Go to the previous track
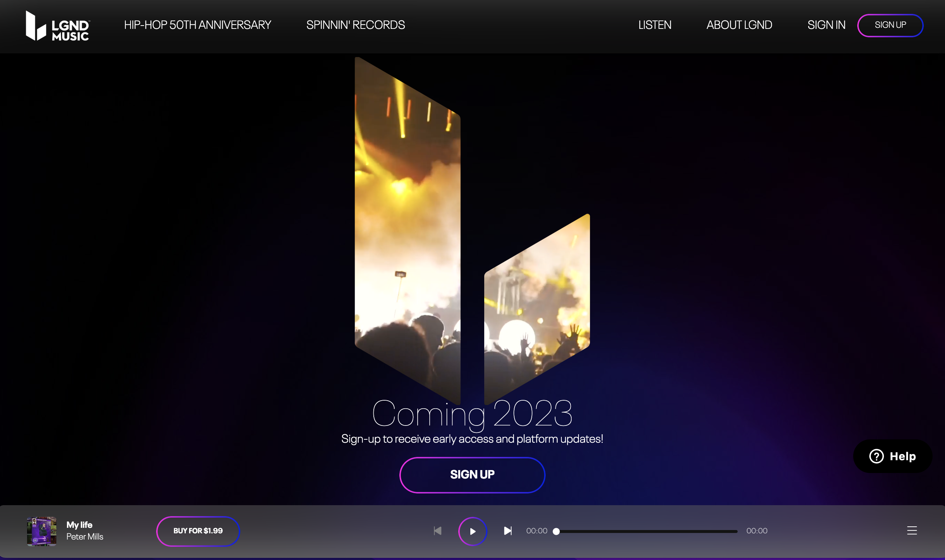The height and width of the screenshot is (560, 945). tap(438, 531)
